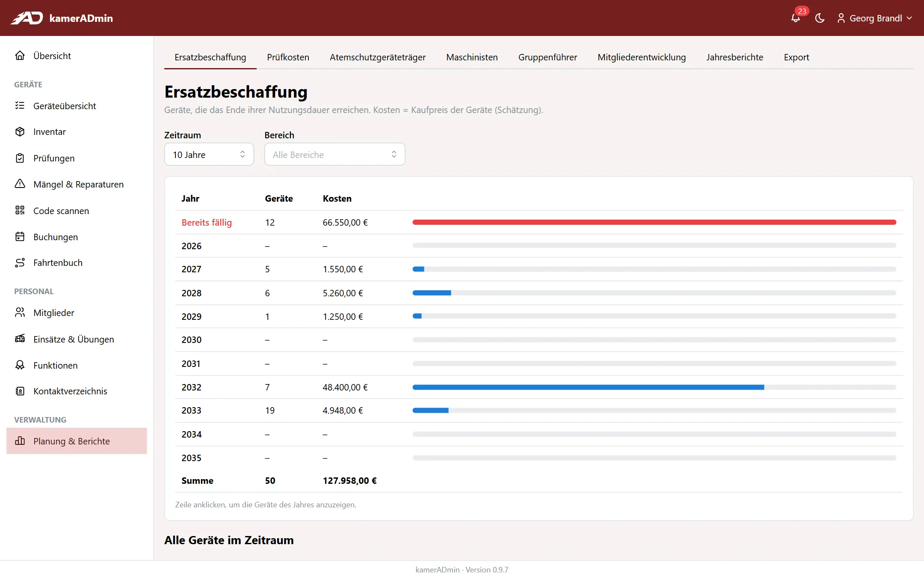Click the Bereits fällig row label
Screen dimensions: 924x578
[x=207, y=222]
